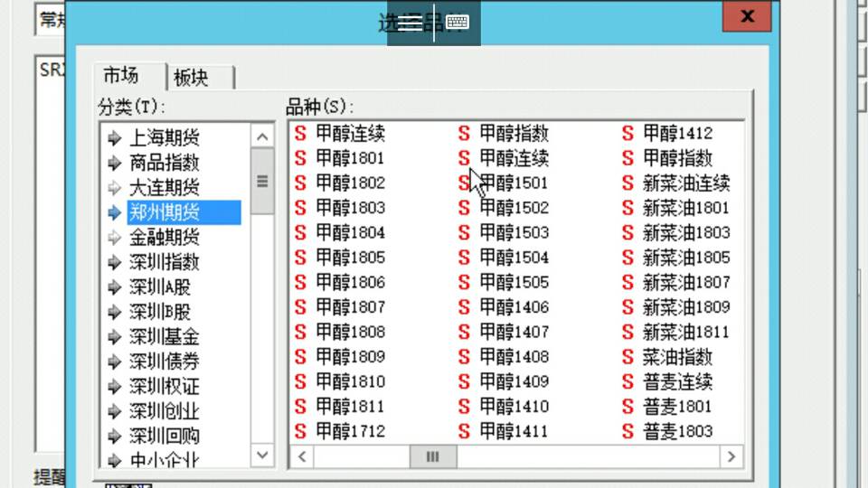868x488 pixels.
Task: Click the S icon for 甲醇1805
Action: (300, 258)
